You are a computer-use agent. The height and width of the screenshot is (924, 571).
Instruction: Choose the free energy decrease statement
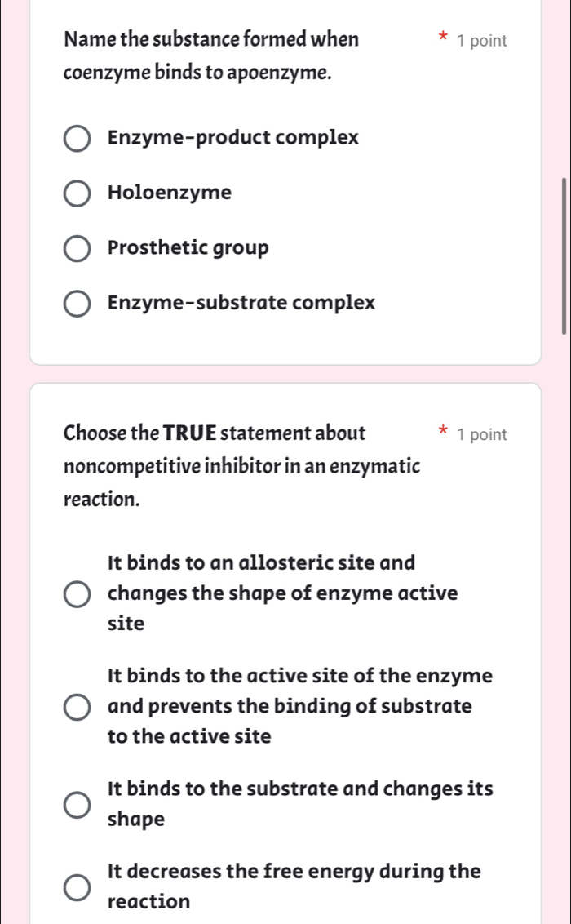77,886
